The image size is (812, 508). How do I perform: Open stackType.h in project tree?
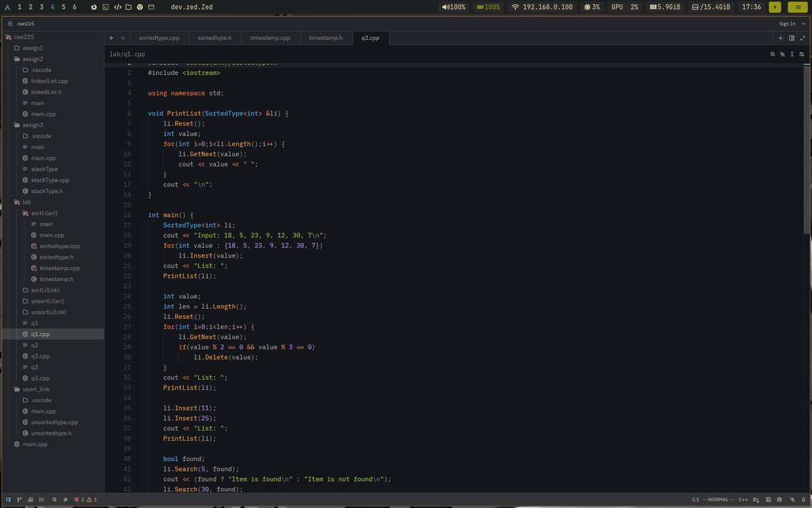pyautogui.click(x=52, y=191)
